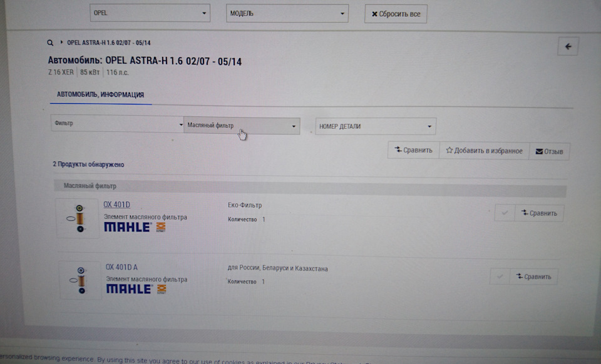Click the OX 401D A filter thumbnail
Screen dimensions: 601x364
pyautogui.click(x=80, y=281)
